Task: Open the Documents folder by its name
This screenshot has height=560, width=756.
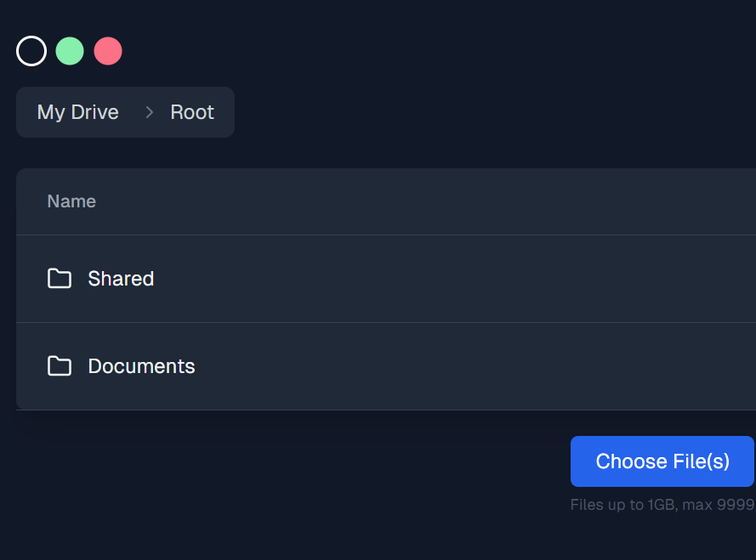Action: point(141,366)
